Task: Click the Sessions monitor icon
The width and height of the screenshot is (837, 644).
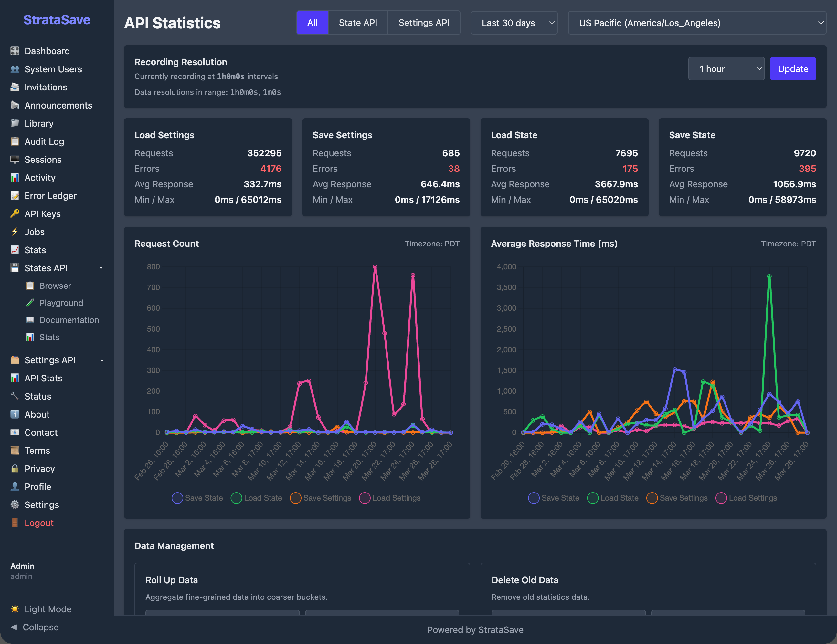Action: [15, 160]
